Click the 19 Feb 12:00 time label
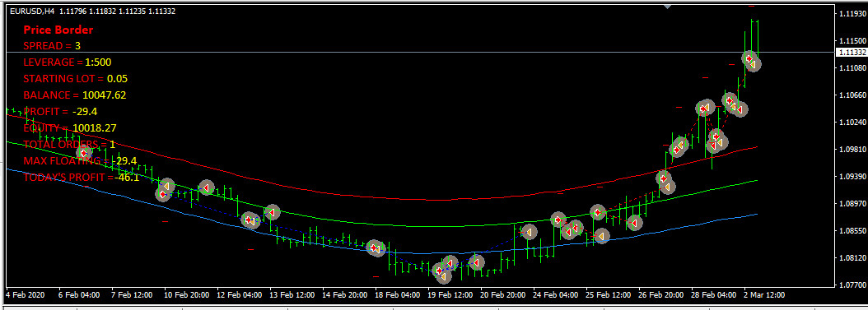 click(x=450, y=295)
